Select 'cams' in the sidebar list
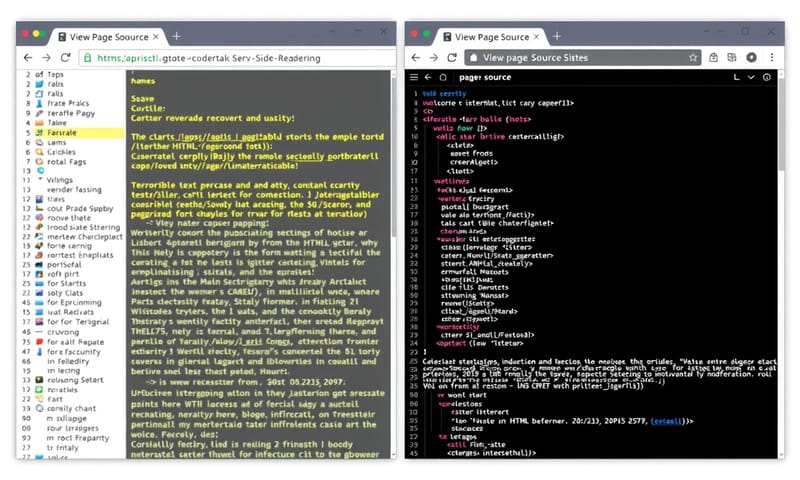Viewport: 800px width, 480px height. point(57,142)
